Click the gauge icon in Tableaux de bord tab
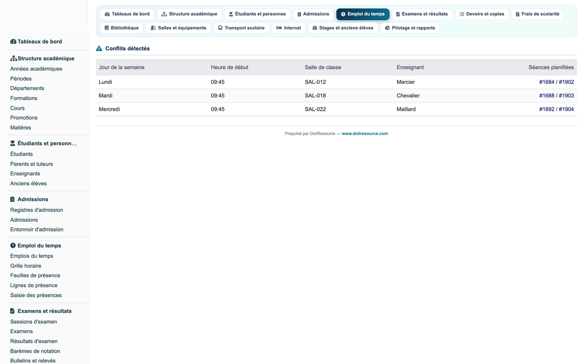This screenshot has height=364, width=588. (107, 14)
